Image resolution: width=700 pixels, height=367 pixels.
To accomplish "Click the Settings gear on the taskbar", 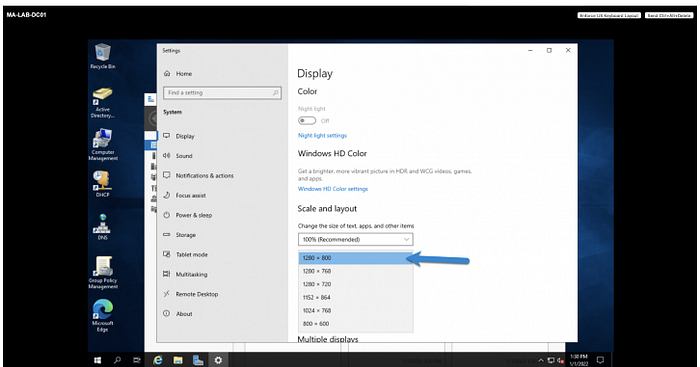I will tap(218, 360).
